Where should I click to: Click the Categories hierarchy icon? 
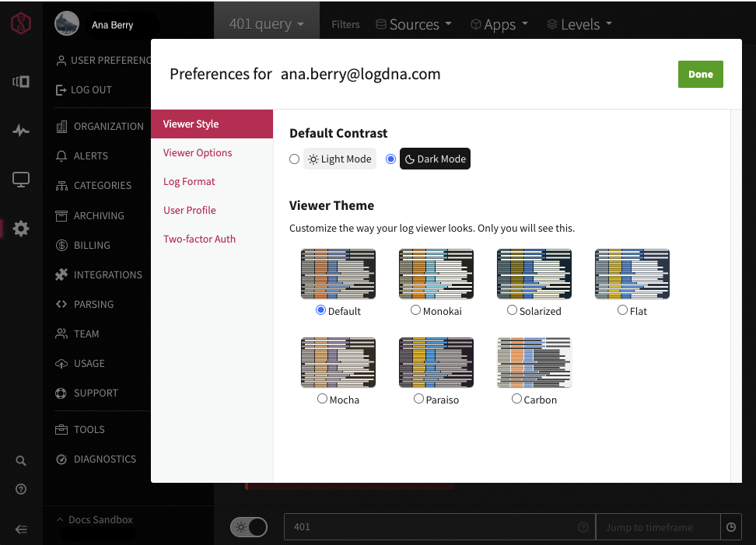61,186
